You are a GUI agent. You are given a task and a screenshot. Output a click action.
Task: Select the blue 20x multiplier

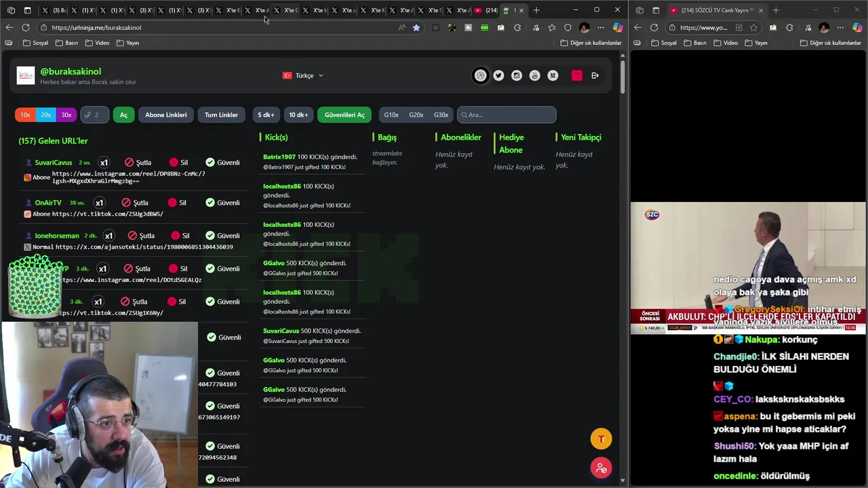[45, 115]
